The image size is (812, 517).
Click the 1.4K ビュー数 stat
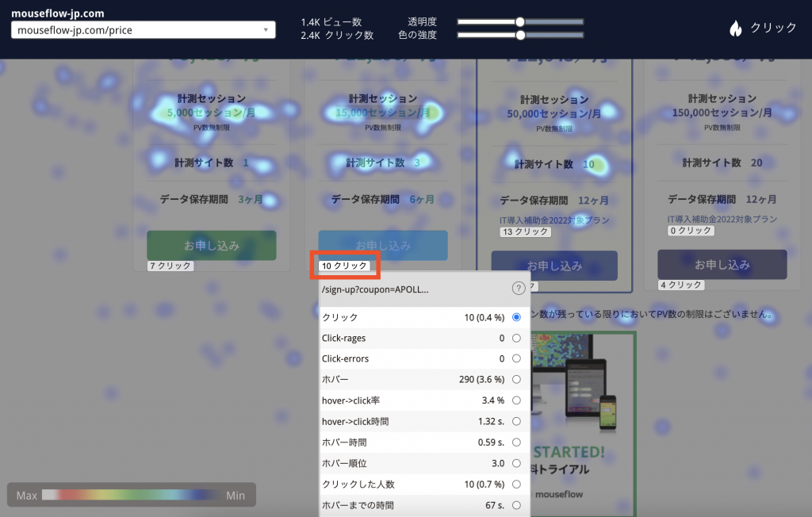click(x=331, y=21)
